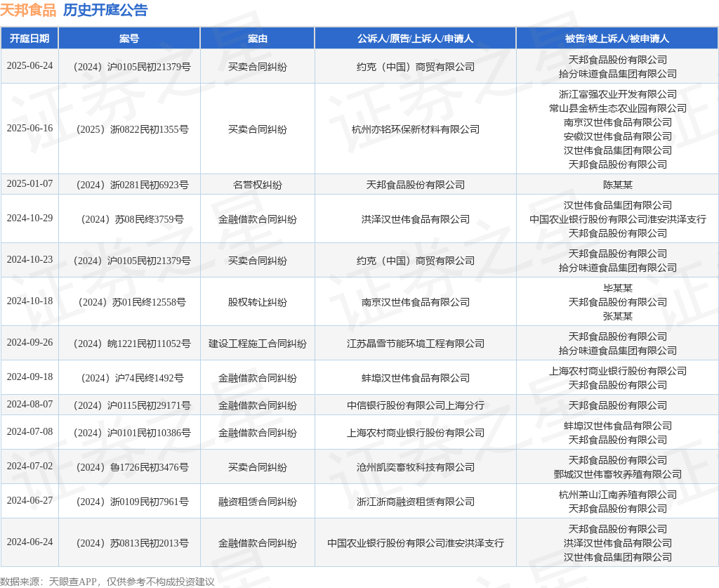Click date cell 2025-06-24
This screenshot has width=719, height=588.
click(x=29, y=65)
